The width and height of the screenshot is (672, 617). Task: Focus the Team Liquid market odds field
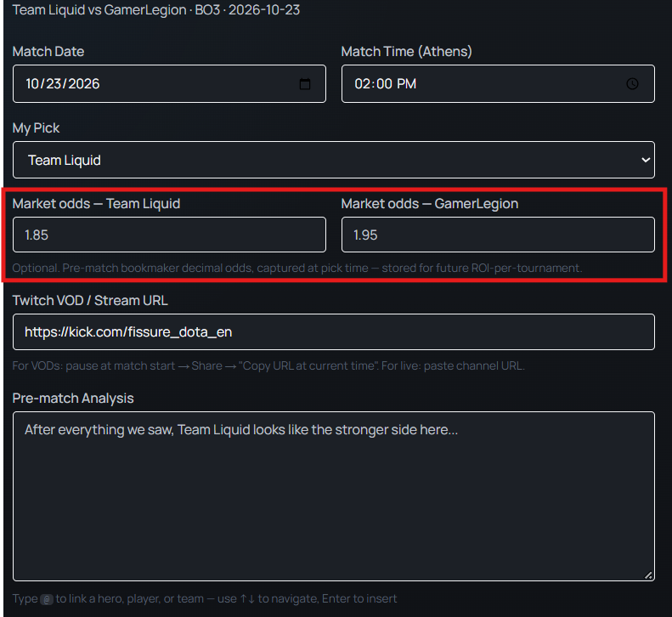pyautogui.click(x=169, y=235)
